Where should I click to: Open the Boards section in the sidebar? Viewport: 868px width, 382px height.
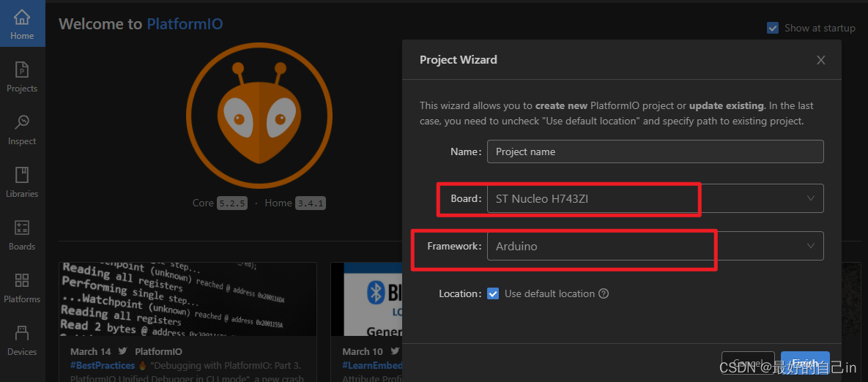pos(22,235)
